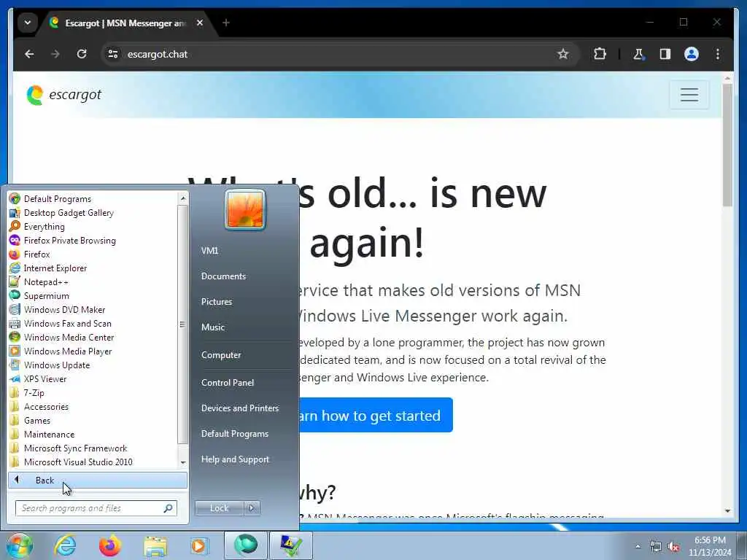Open the warning checkmark app on taskbar
The image size is (747, 560).
coord(291,545)
